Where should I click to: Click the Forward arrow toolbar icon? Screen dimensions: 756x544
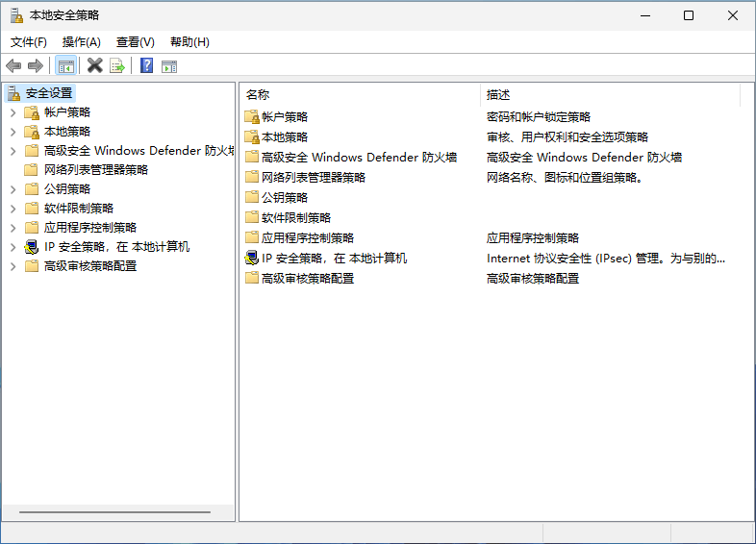(x=36, y=65)
